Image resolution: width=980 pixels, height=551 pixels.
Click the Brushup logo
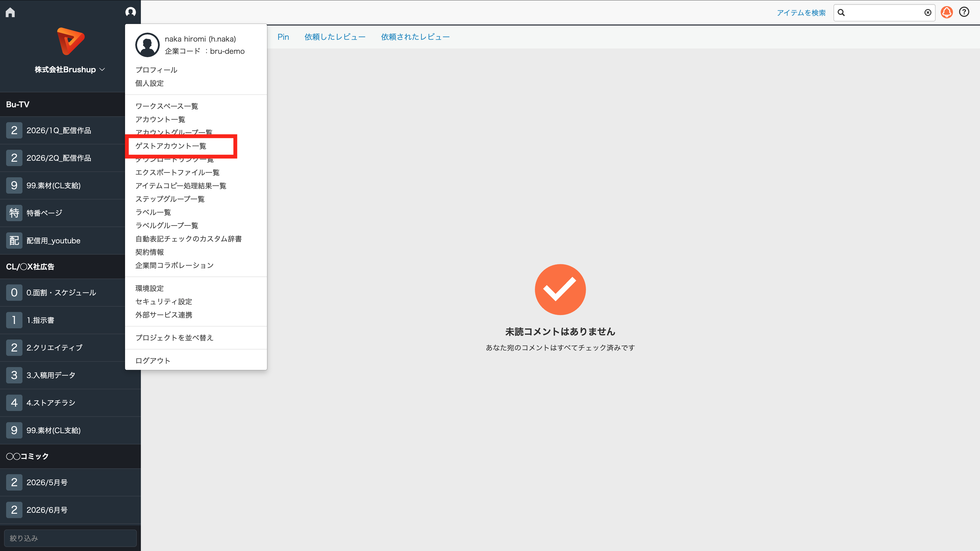(x=71, y=41)
